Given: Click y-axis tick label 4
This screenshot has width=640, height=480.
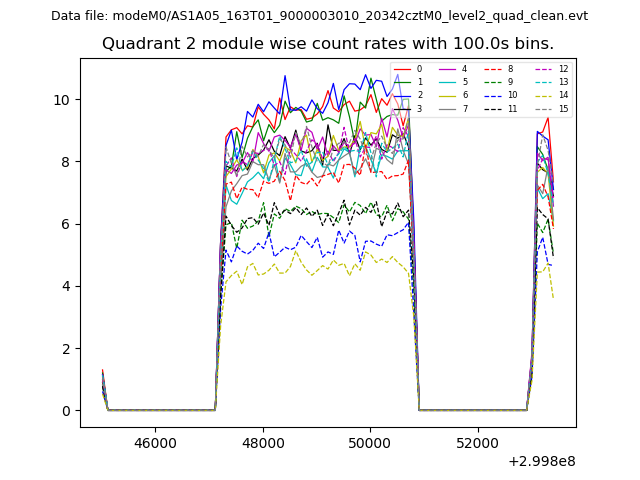Looking at the screenshot, I should [66, 286].
